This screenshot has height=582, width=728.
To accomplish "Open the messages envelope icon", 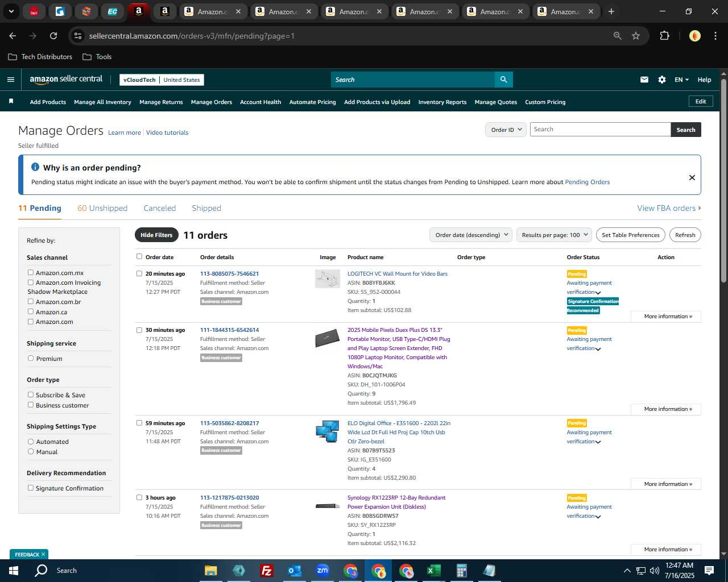I will [644, 80].
